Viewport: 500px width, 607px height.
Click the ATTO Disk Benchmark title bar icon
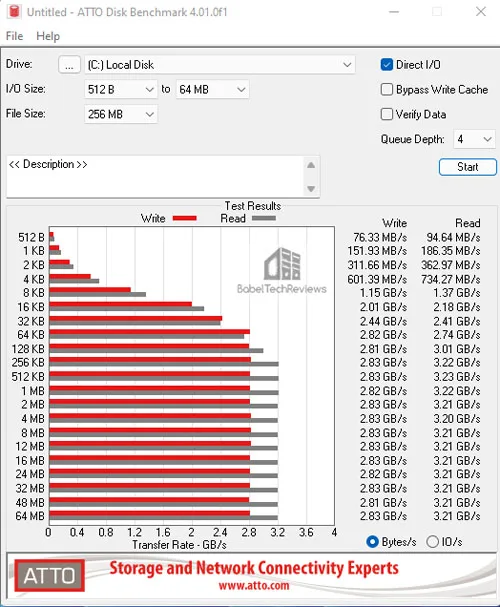tap(14, 12)
